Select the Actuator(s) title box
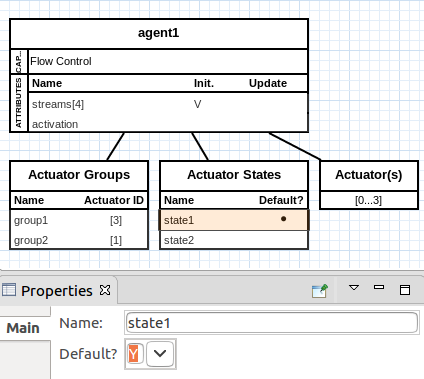Screen dimensions: 424x379 [369, 175]
